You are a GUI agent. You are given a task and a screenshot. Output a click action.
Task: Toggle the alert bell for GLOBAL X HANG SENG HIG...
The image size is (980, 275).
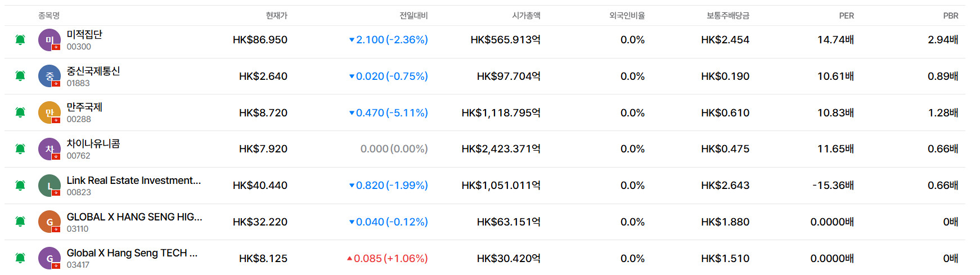pyautogui.click(x=20, y=222)
